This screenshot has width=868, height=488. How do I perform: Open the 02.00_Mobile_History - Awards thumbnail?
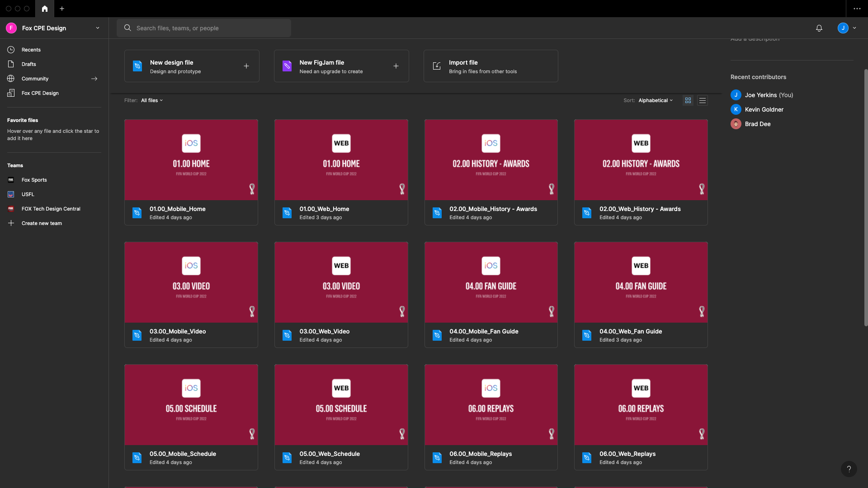point(491,160)
